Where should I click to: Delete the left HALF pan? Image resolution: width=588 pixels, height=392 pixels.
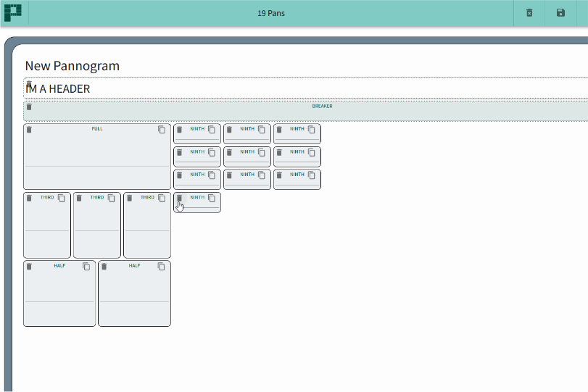pos(29,266)
